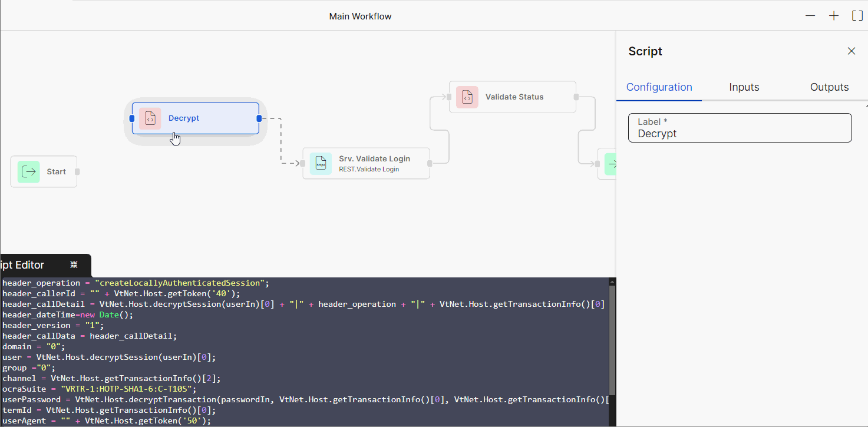This screenshot has width=868, height=427.
Task: Click the Decrypt node's script icon
Action: pos(150,118)
